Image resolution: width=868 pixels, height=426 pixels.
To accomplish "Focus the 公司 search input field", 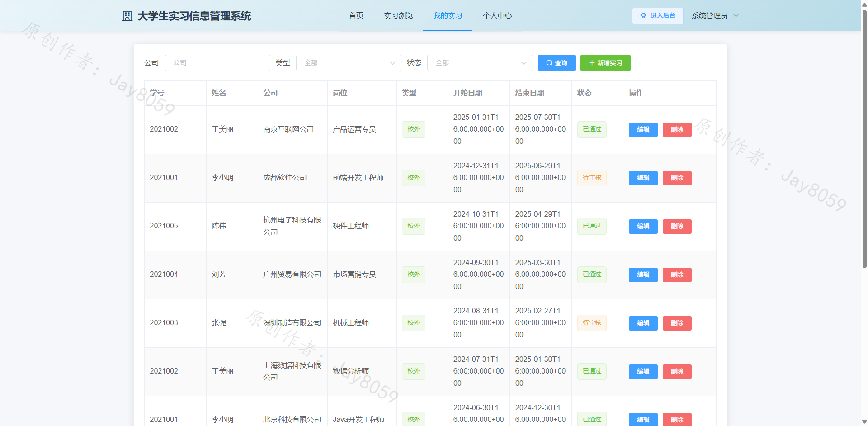I will click(217, 63).
